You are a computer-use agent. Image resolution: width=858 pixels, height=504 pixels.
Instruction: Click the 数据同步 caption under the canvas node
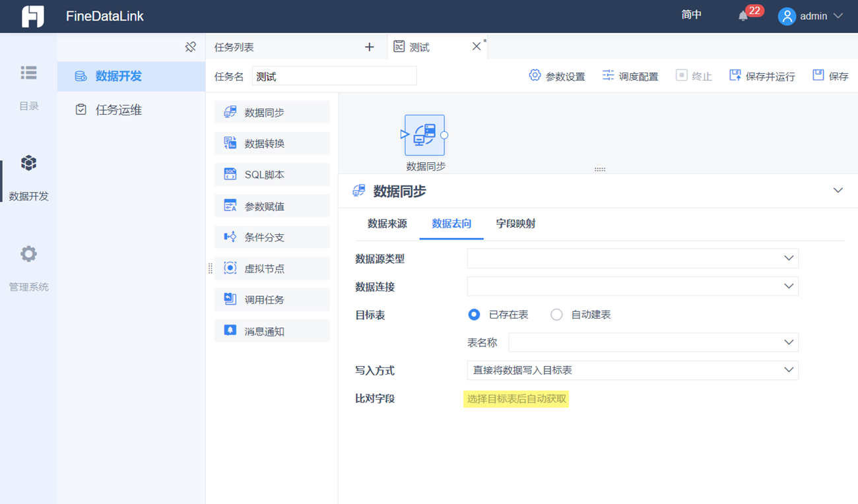pos(426,166)
